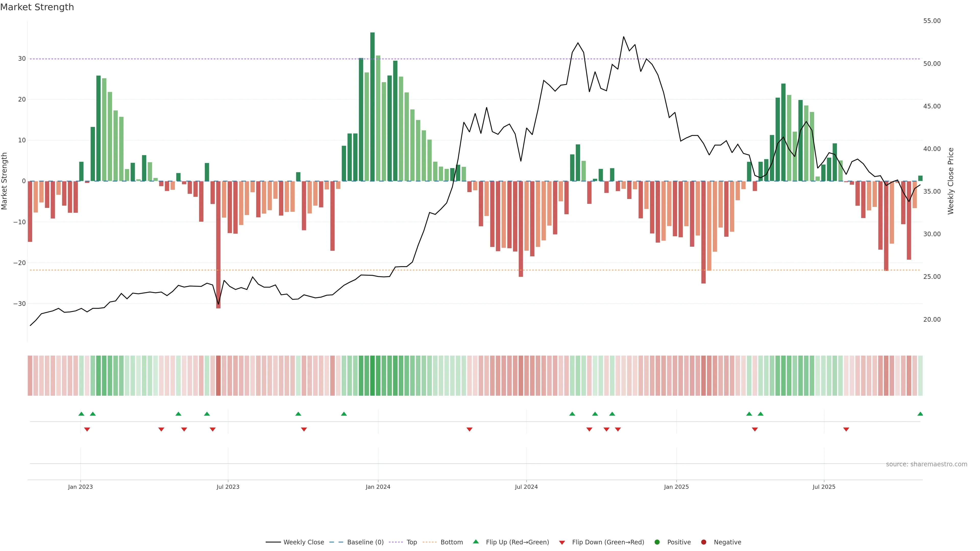980x551 pixels.
Task: Click the Flip Down red triangle legend icon
Action: 562,542
